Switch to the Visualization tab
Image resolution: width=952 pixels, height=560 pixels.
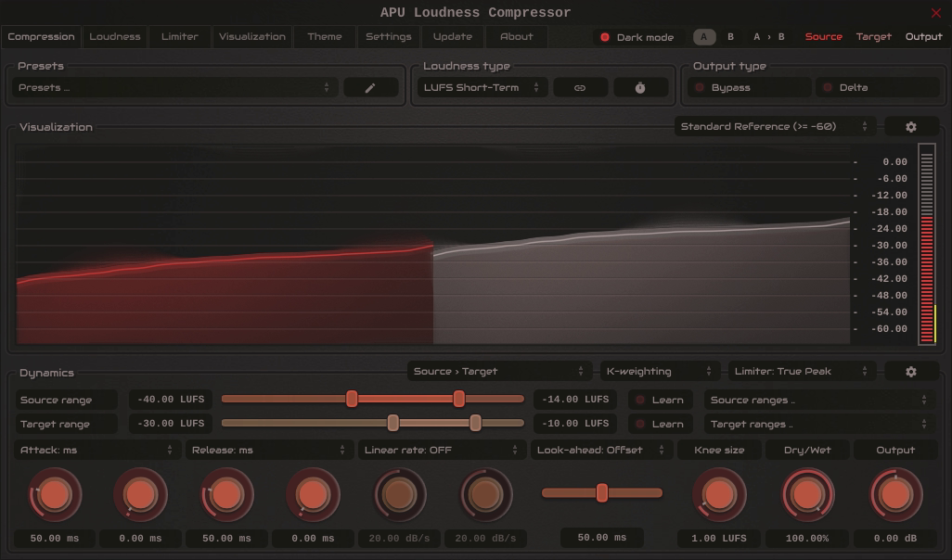tap(252, 37)
